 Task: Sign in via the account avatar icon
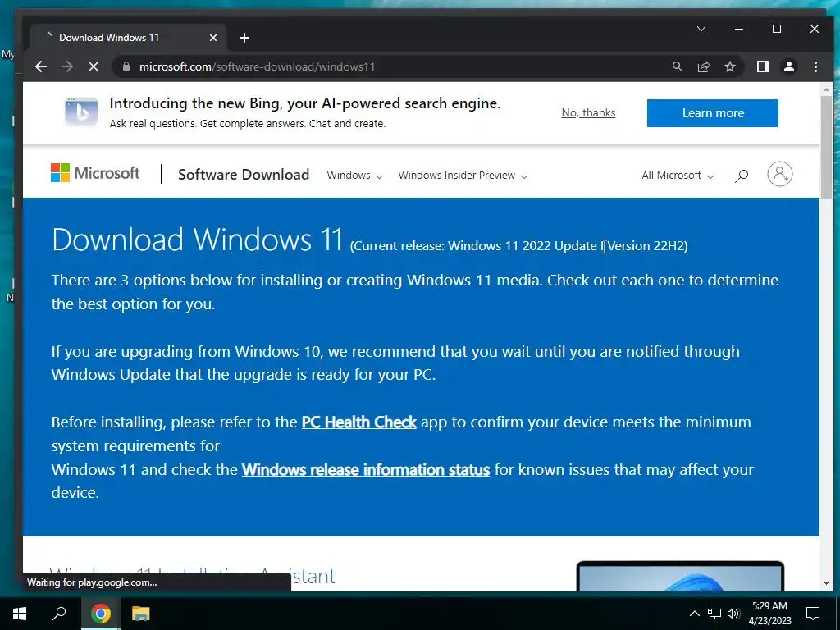tap(780, 174)
